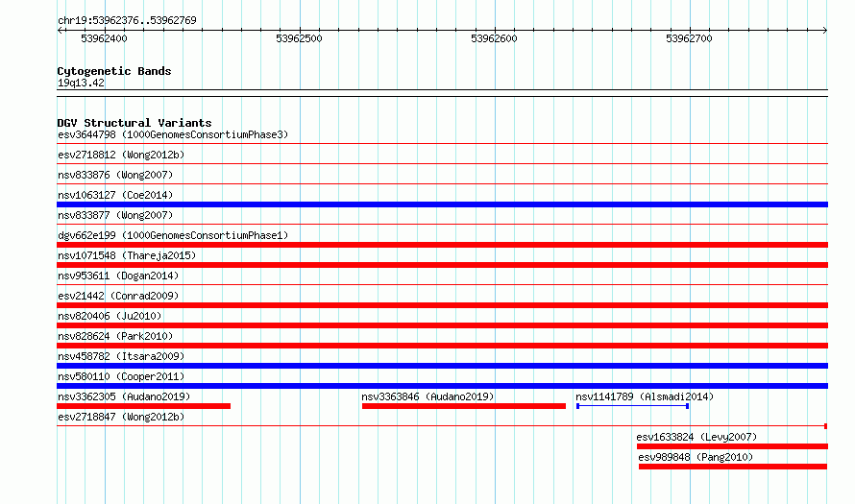The image size is (855, 504).
Task: Select the 19q13.42 band label
Action: (x=81, y=83)
